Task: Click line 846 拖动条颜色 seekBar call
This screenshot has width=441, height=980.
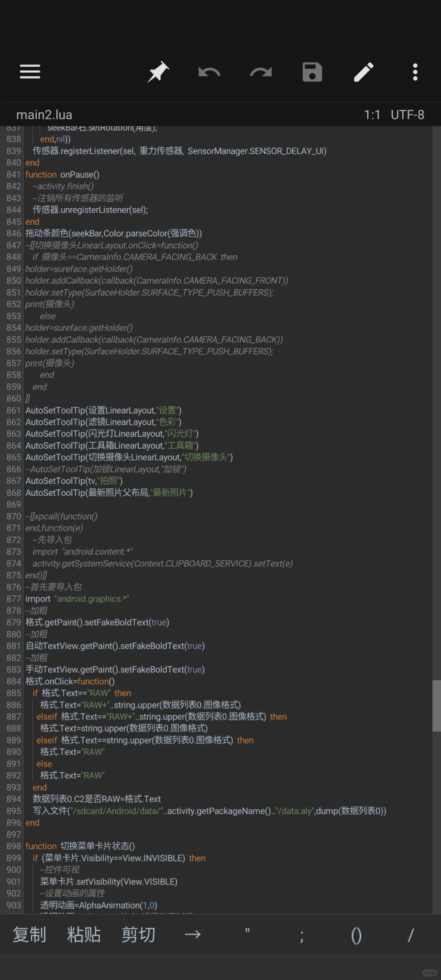Action: (114, 234)
